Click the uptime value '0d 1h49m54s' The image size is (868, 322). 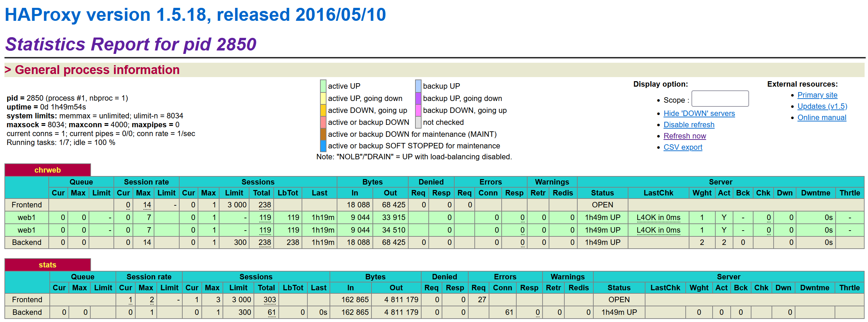(63, 107)
